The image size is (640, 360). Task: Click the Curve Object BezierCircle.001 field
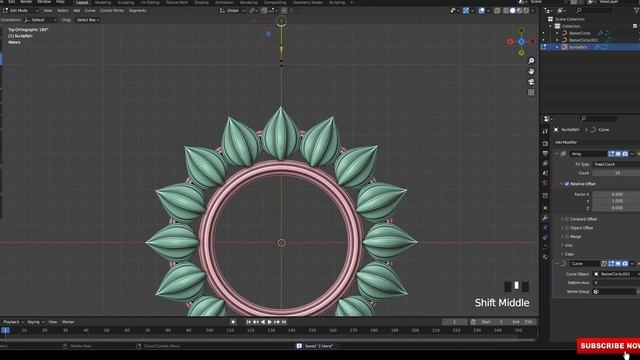[616, 274]
